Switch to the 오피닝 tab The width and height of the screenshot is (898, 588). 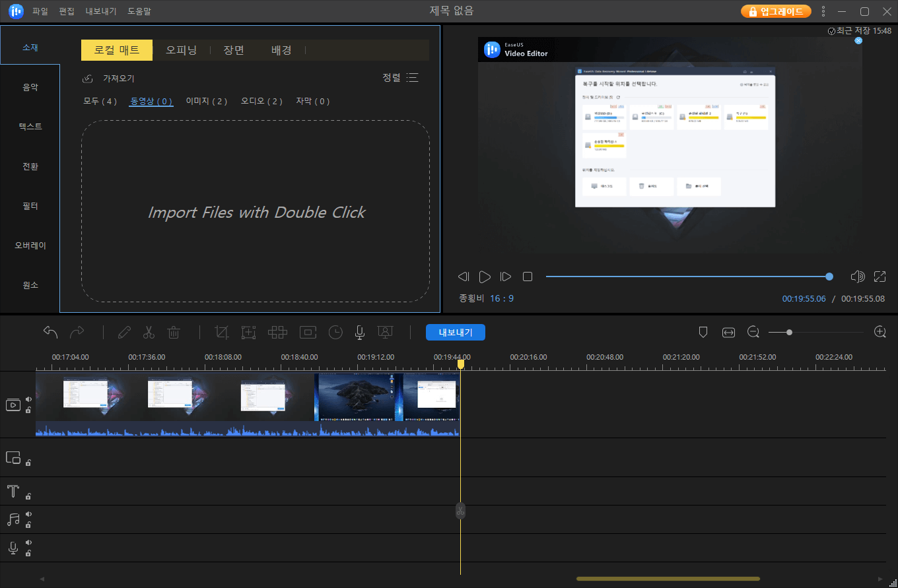point(181,50)
